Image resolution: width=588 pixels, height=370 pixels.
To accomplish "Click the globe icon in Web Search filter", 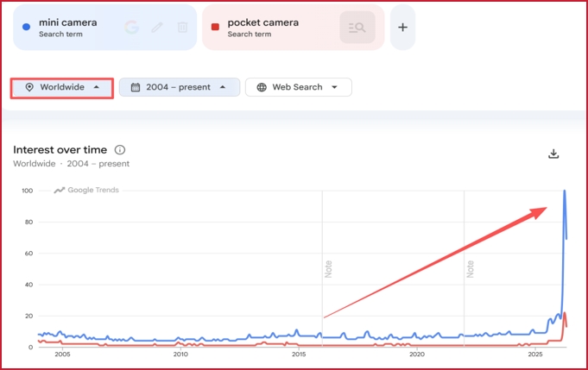I will (x=262, y=87).
